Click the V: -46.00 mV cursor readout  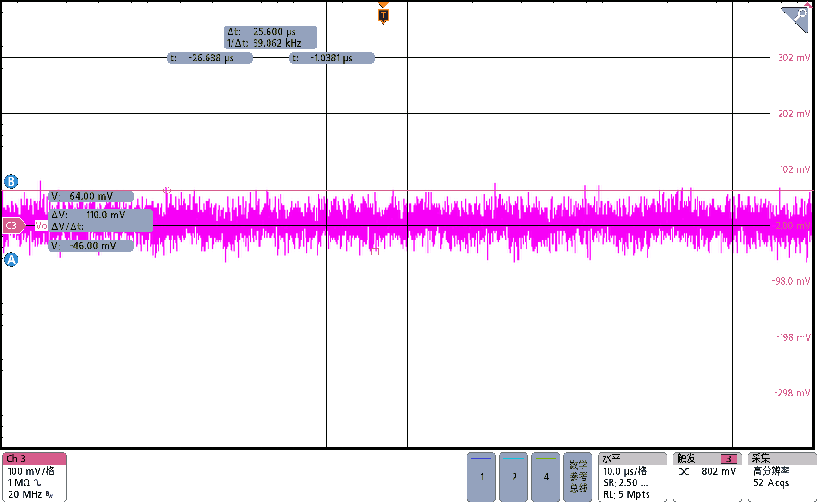[x=91, y=246]
